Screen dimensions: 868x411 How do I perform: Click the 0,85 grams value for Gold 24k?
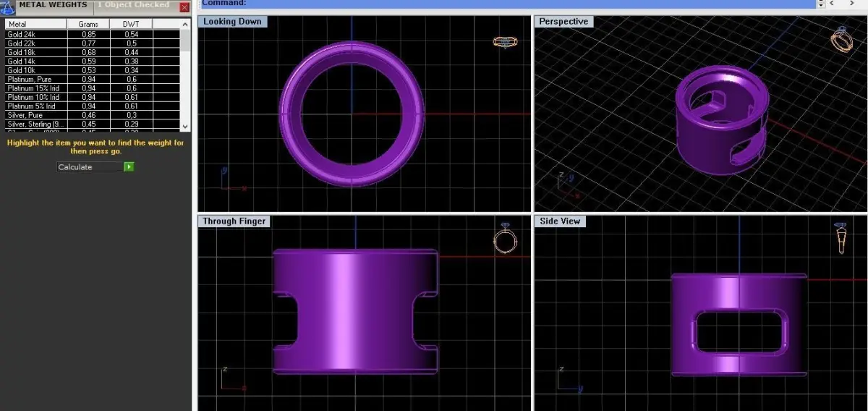tap(89, 34)
